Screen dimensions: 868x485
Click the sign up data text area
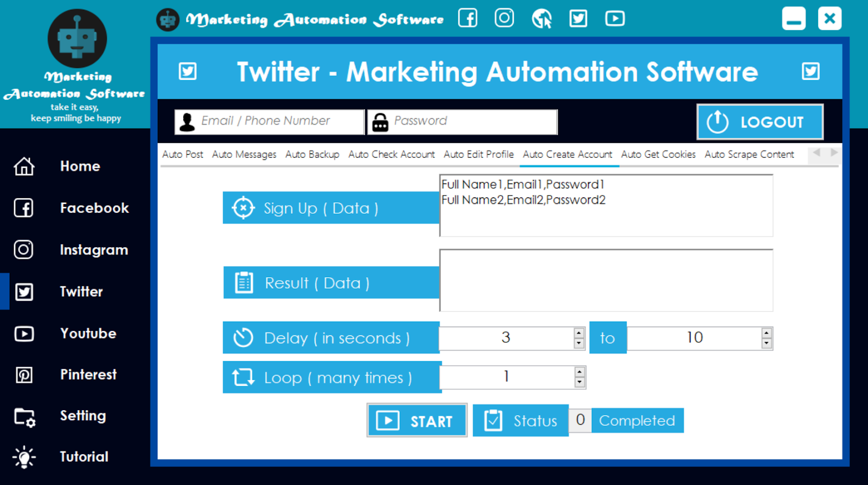point(606,206)
